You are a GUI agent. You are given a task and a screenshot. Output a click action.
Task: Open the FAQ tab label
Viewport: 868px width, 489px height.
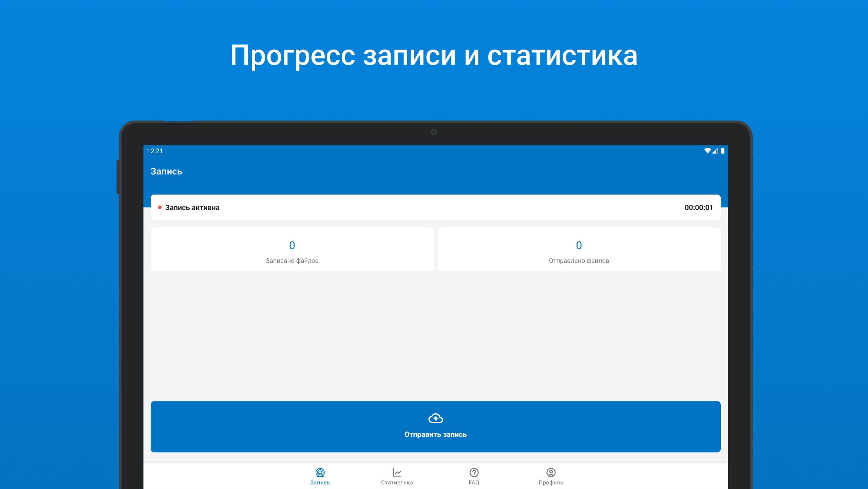click(474, 483)
